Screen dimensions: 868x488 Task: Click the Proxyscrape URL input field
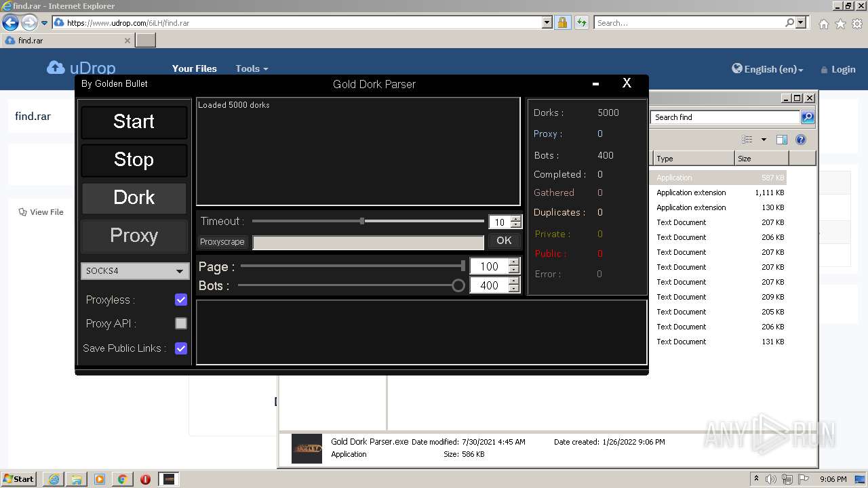point(368,242)
